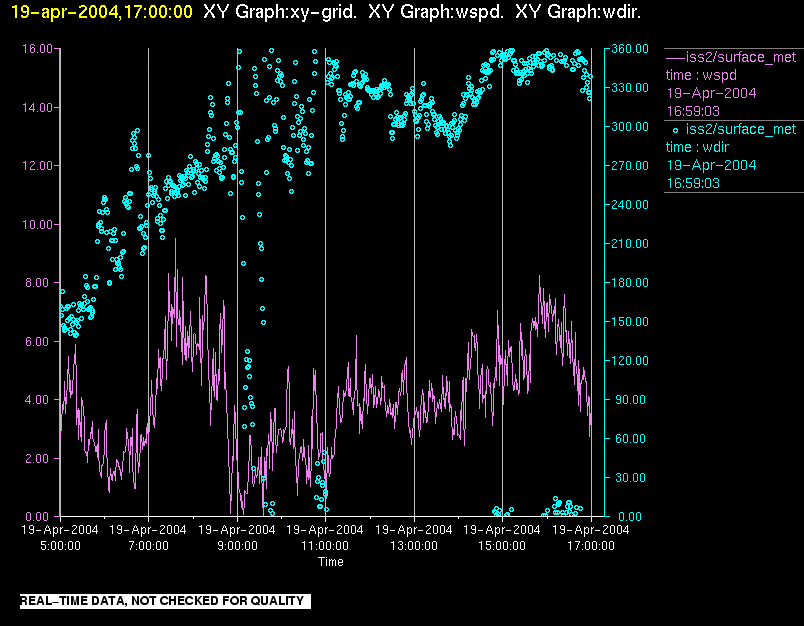Click the 'XY Graph:xy-grid.' title text
Image resolution: width=804 pixels, height=626 pixels.
[x=279, y=12]
